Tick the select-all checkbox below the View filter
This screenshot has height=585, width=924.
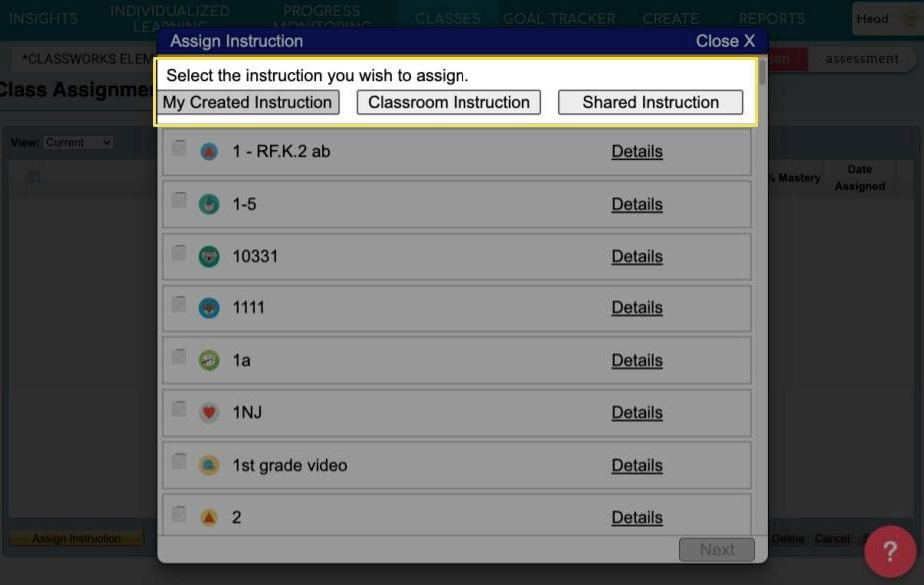tap(34, 174)
